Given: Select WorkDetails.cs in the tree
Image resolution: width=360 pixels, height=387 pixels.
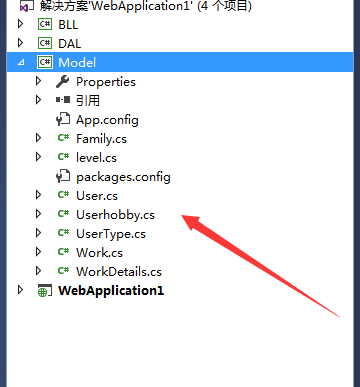Looking at the screenshot, I should coord(119,272).
